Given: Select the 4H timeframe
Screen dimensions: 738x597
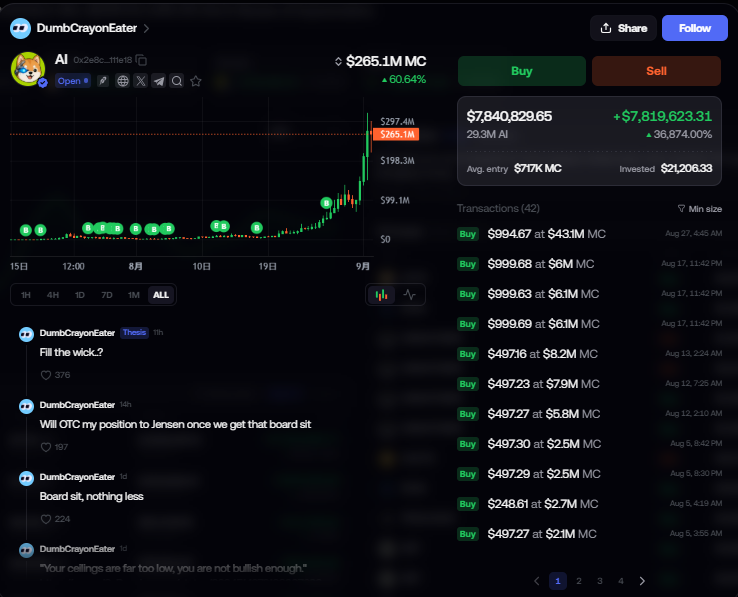Looking at the screenshot, I should click(x=53, y=295).
